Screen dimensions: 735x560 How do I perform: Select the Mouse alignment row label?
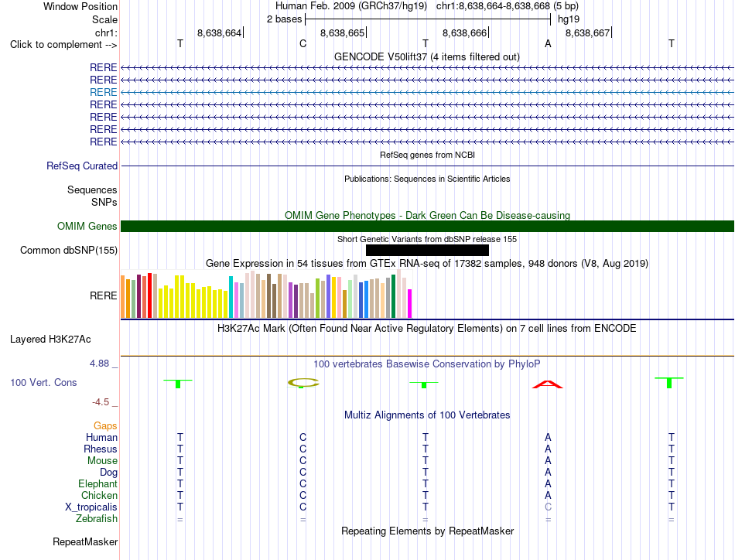102,461
